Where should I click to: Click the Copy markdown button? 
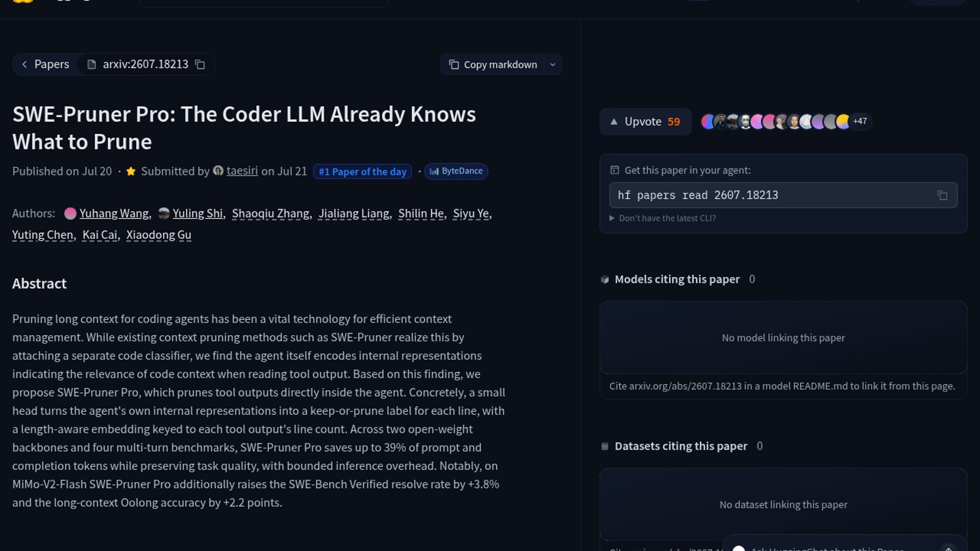[493, 65]
